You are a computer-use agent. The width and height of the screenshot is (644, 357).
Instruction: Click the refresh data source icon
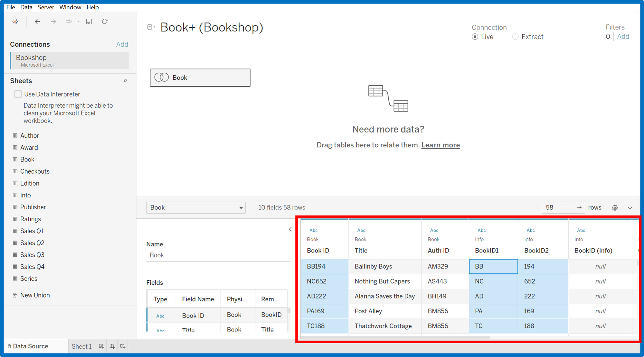105,22
